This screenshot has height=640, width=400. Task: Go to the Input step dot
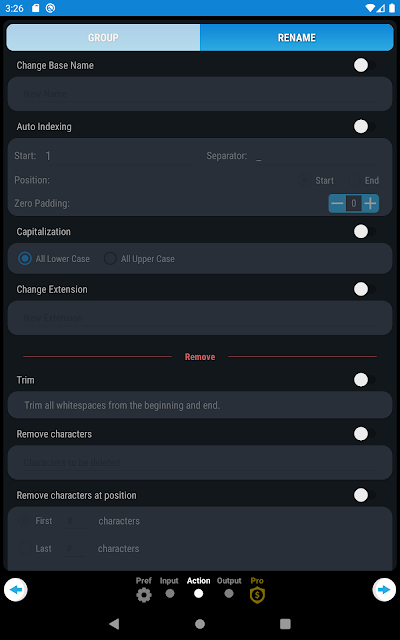tap(170, 593)
